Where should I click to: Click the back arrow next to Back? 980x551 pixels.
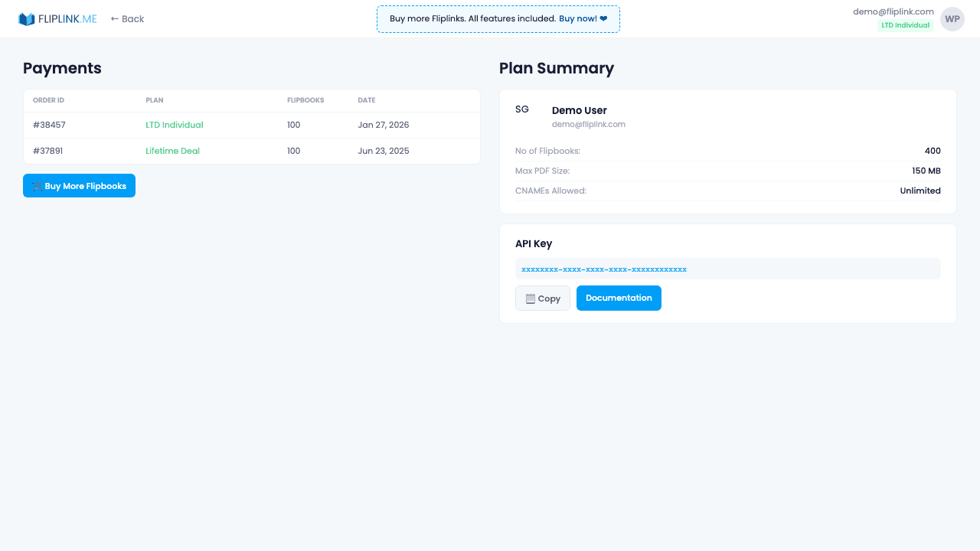pyautogui.click(x=113, y=18)
